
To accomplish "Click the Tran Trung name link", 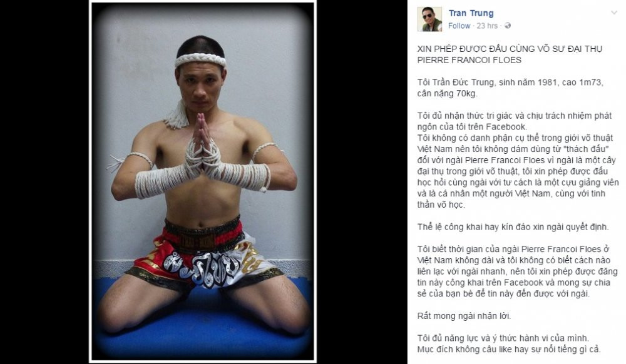I will [471, 13].
